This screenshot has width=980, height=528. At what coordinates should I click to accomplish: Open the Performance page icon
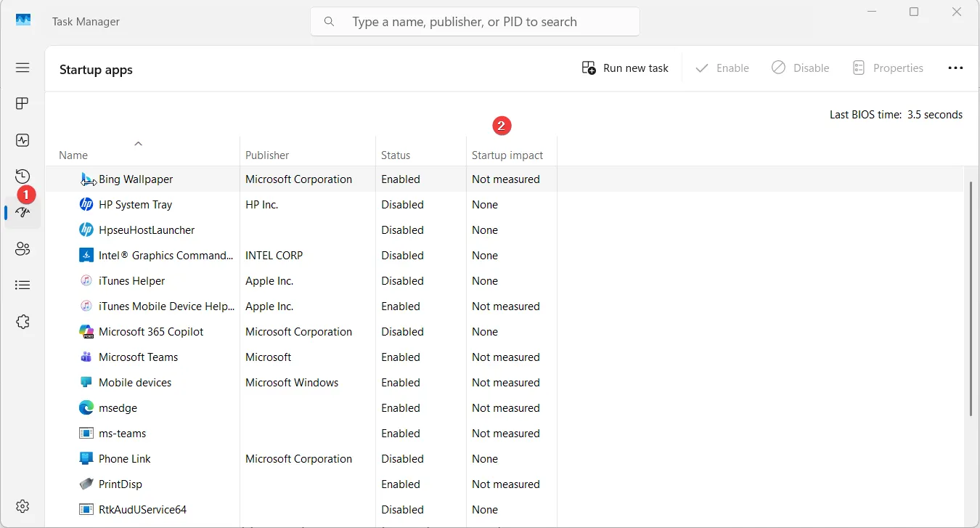pos(23,140)
